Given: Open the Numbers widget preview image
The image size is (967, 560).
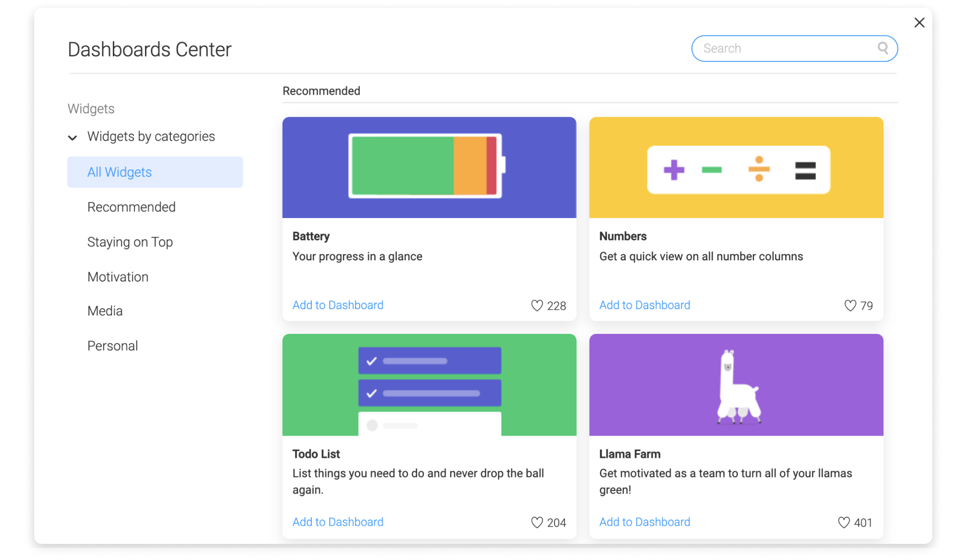Looking at the screenshot, I should 736,168.
